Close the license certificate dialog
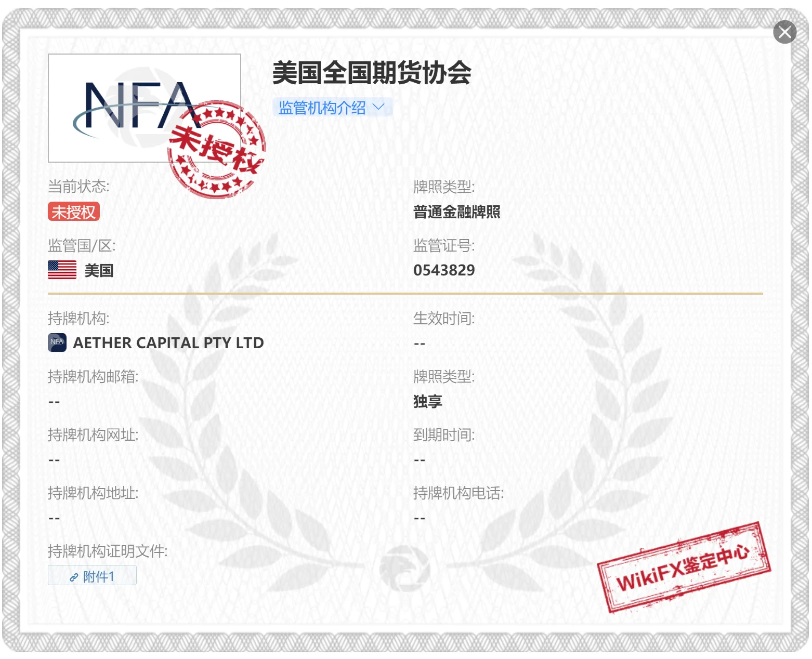812x659 pixels. (784, 32)
